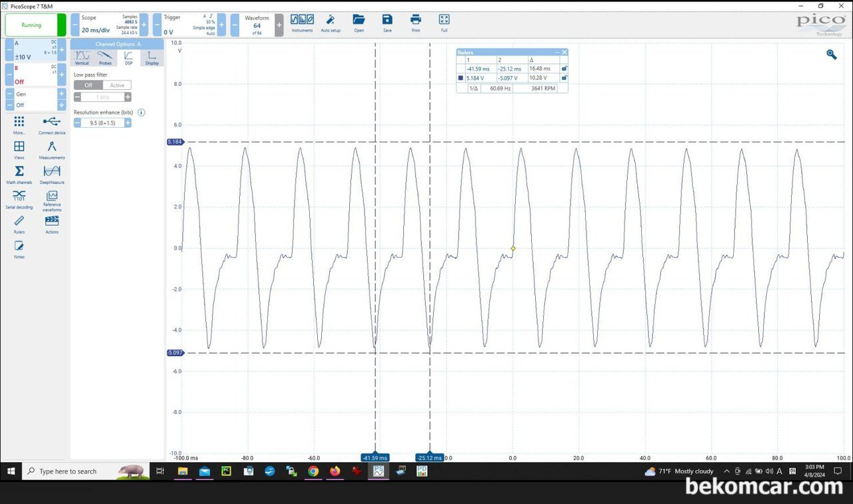Open Serial decoding
This screenshot has height=504, width=853.
click(x=19, y=198)
